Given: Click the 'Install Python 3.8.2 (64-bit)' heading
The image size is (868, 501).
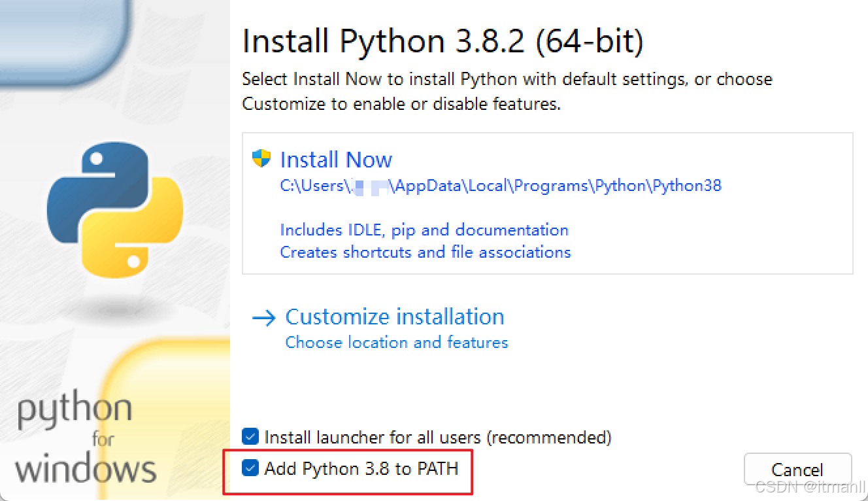Looking at the screenshot, I should [x=442, y=41].
